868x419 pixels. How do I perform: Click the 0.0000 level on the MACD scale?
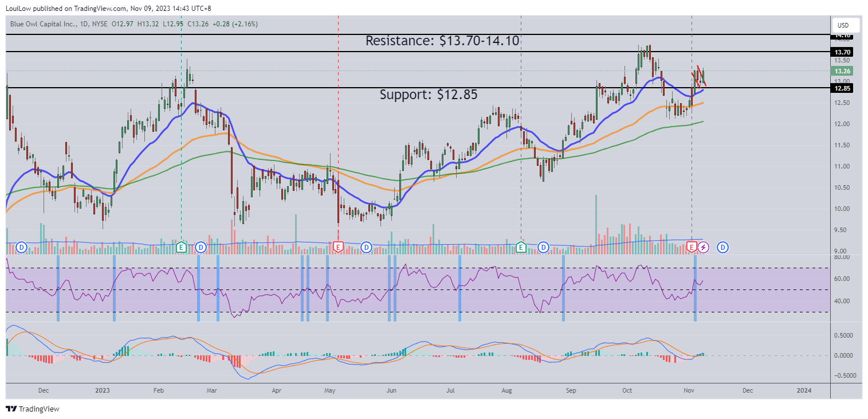pos(845,355)
